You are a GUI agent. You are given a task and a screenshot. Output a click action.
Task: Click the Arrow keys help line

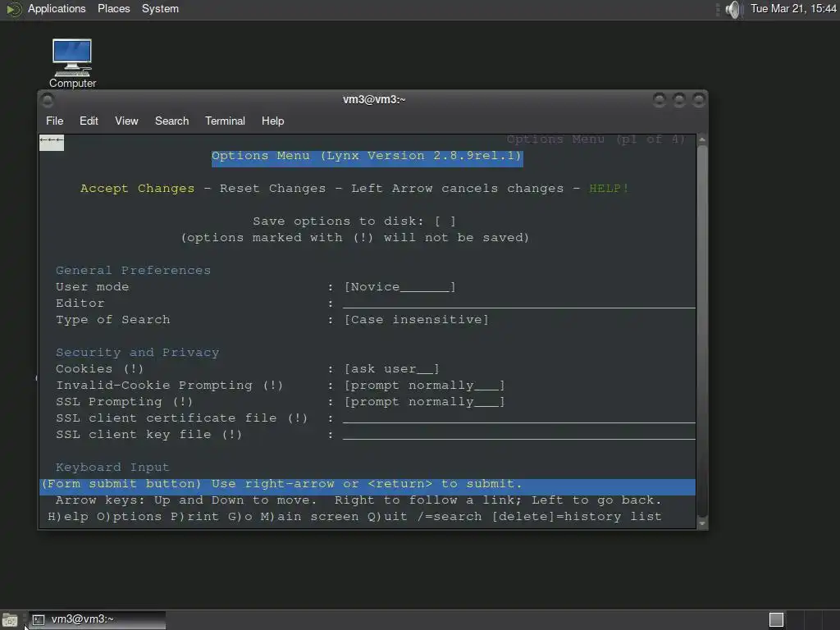pos(359,500)
